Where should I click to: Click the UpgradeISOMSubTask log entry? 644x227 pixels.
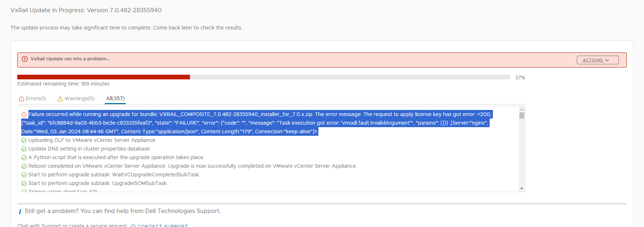pos(98,183)
